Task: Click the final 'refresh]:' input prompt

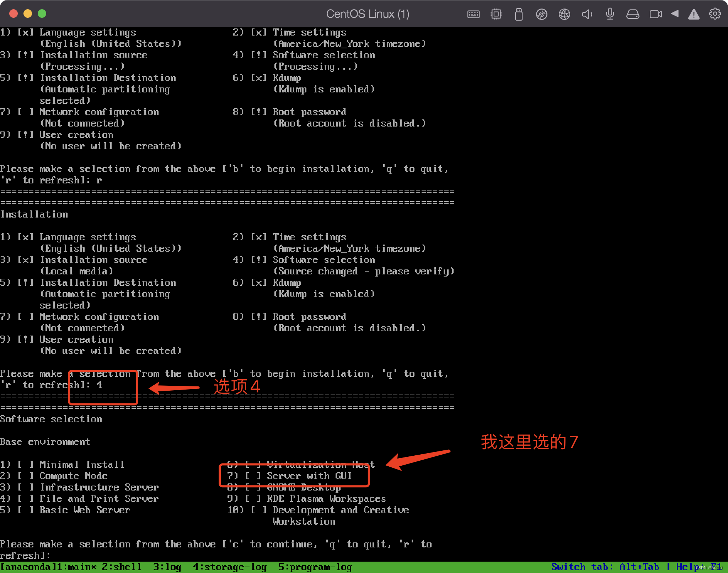Action: pyautogui.click(x=25, y=555)
